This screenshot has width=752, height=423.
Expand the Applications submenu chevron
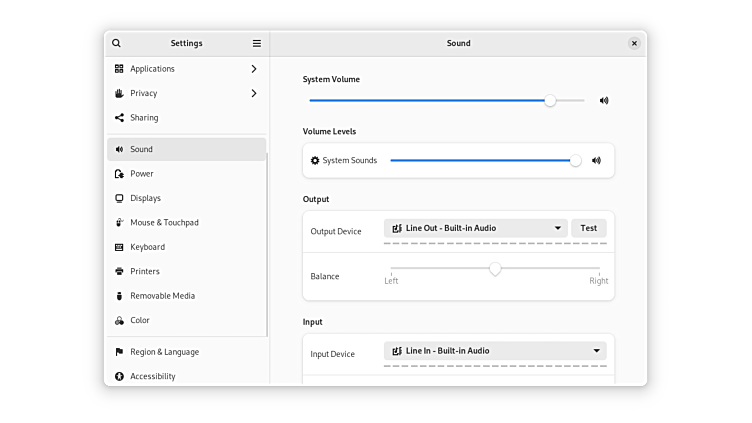click(x=254, y=69)
